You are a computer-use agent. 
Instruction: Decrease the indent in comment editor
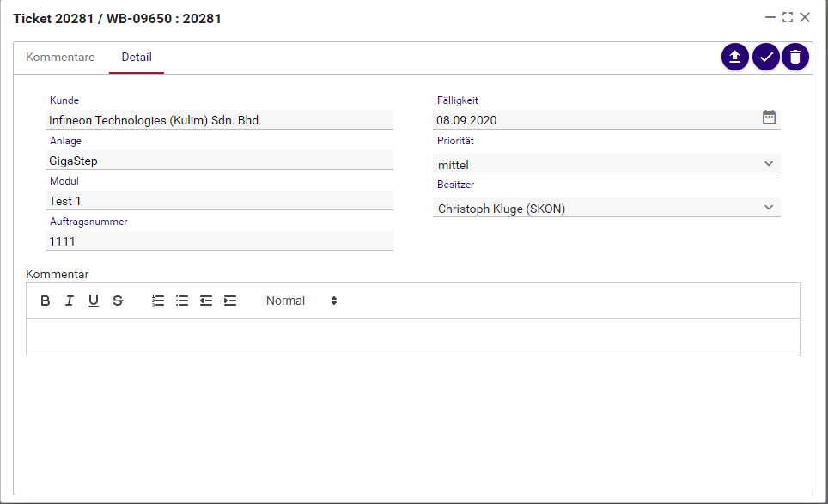coord(206,301)
